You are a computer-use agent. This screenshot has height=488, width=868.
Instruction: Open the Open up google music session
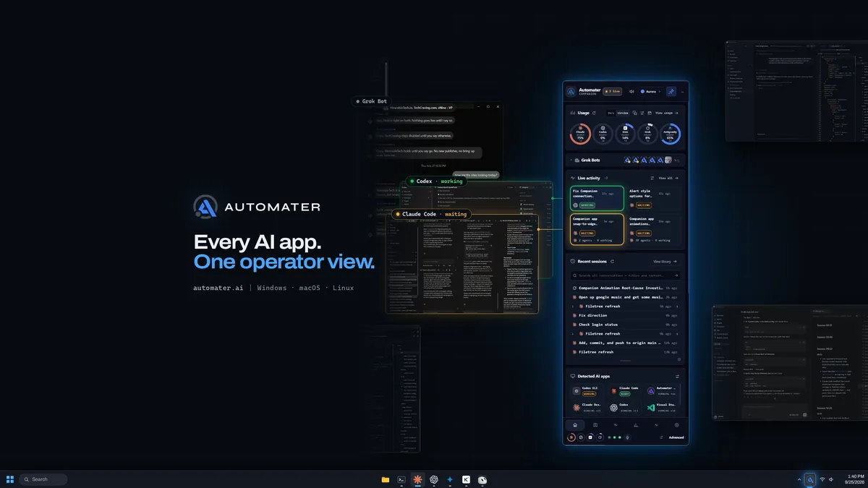[x=625, y=297]
